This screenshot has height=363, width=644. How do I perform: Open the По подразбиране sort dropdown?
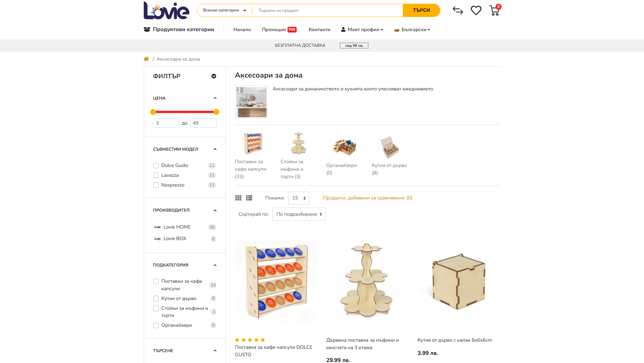pyautogui.click(x=299, y=214)
